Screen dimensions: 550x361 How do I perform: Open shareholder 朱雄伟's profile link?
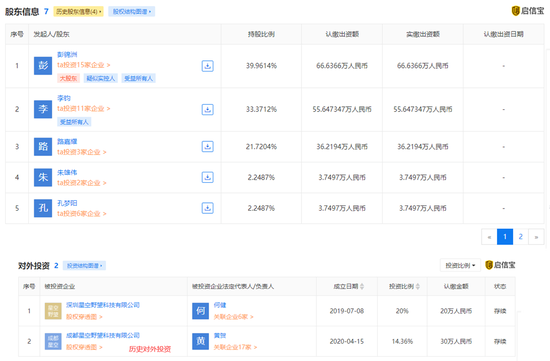point(67,172)
